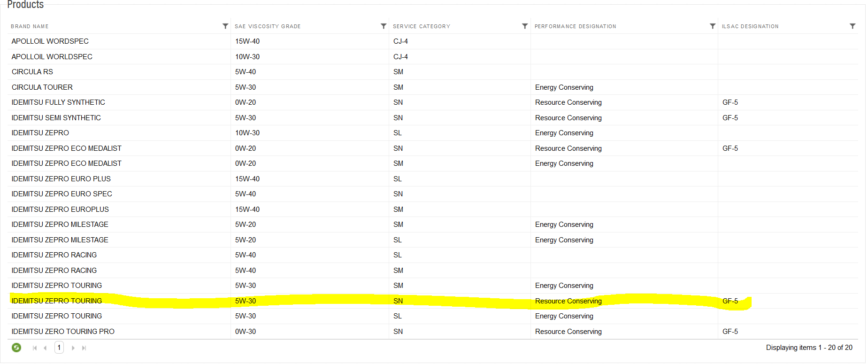Open the Brand Name column filter
Image resolution: width=868 pixels, height=364 pixels.
225,26
